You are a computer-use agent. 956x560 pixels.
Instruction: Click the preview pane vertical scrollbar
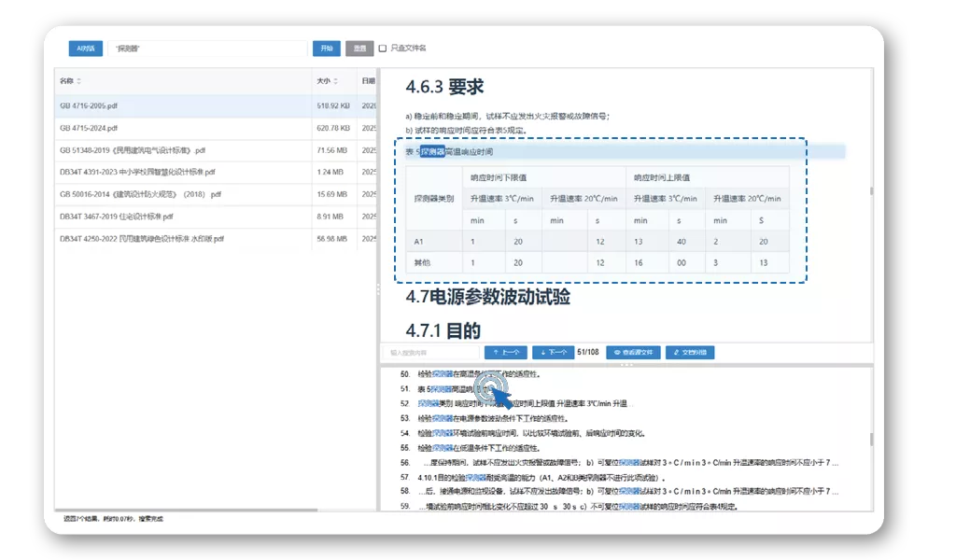tap(871, 191)
